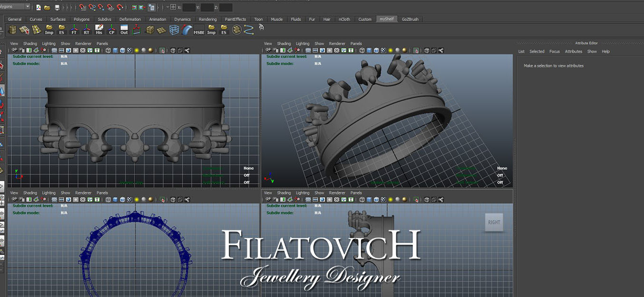Switch to the GoZBrush shelf tab
The height and width of the screenshot is (297, 644).
tap(410, 19)
